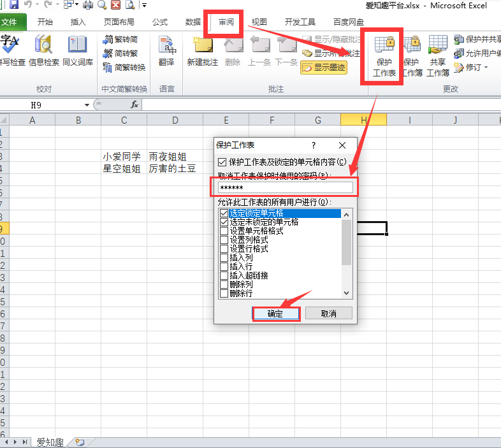Expand the Name Box dropdown arrow

point(87,105)
